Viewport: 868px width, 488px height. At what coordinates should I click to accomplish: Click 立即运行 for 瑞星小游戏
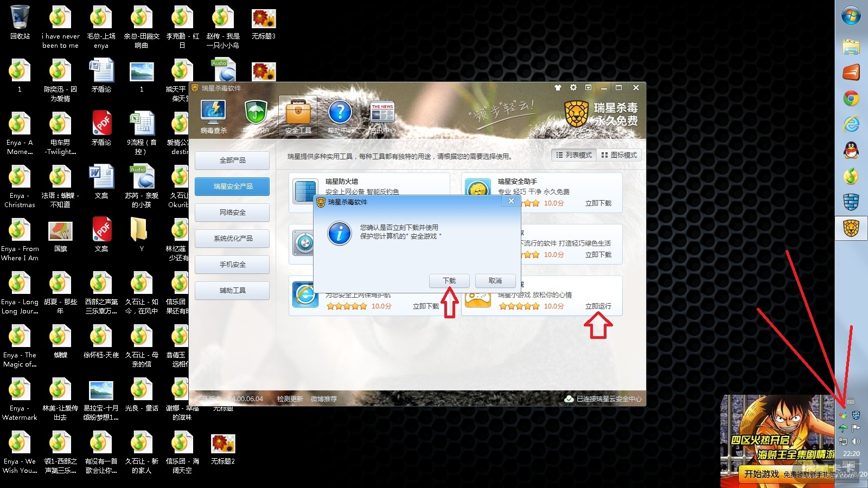pyautogui.click(x=598, y=306)
